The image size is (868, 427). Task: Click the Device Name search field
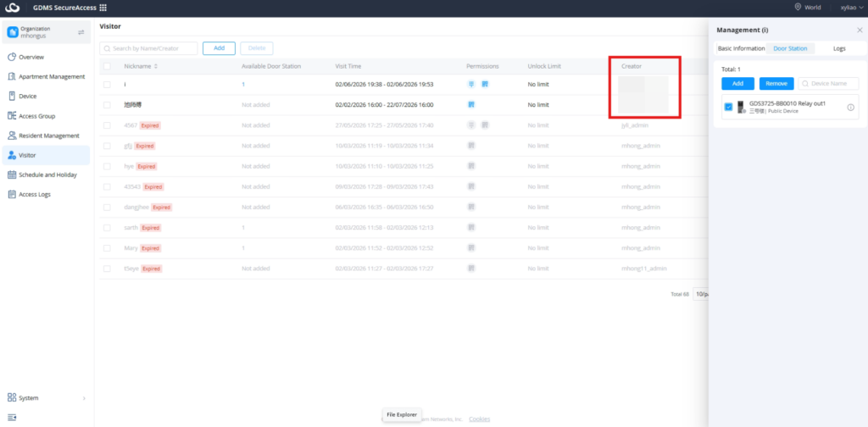tap(828, 84)
